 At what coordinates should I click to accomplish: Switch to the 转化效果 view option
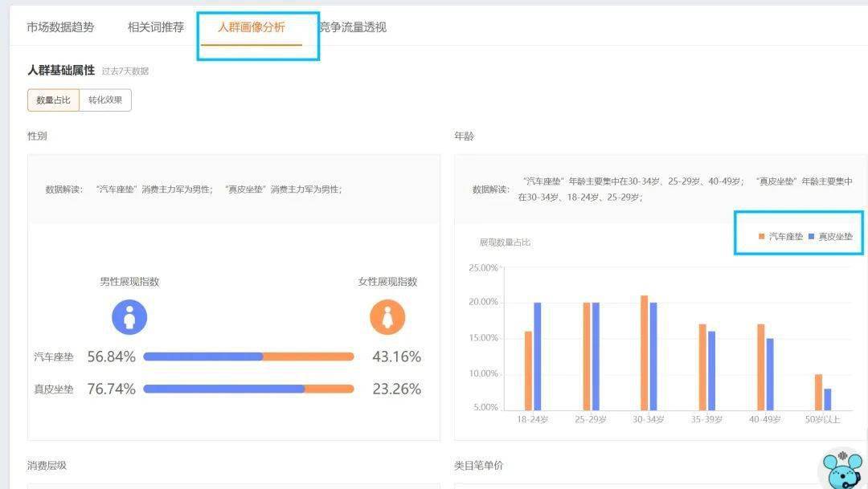click(x=105, y=100)
